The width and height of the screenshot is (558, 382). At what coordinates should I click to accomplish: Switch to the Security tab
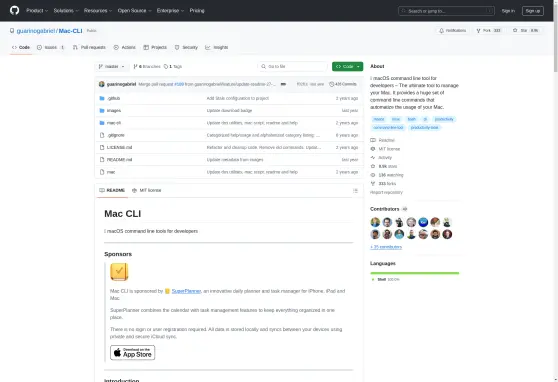tap(186, 47)
